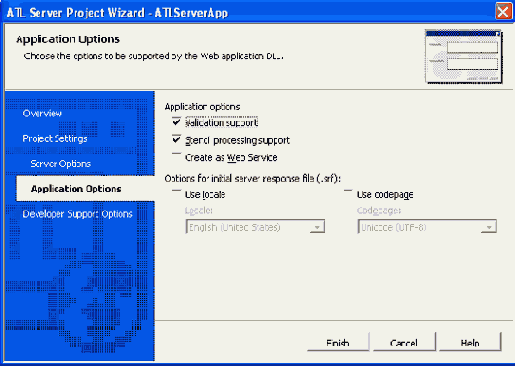Open the Locale dropdown arrow
Image resolution: width=515 pixels, height=366 pixels.
click(317, 227)
